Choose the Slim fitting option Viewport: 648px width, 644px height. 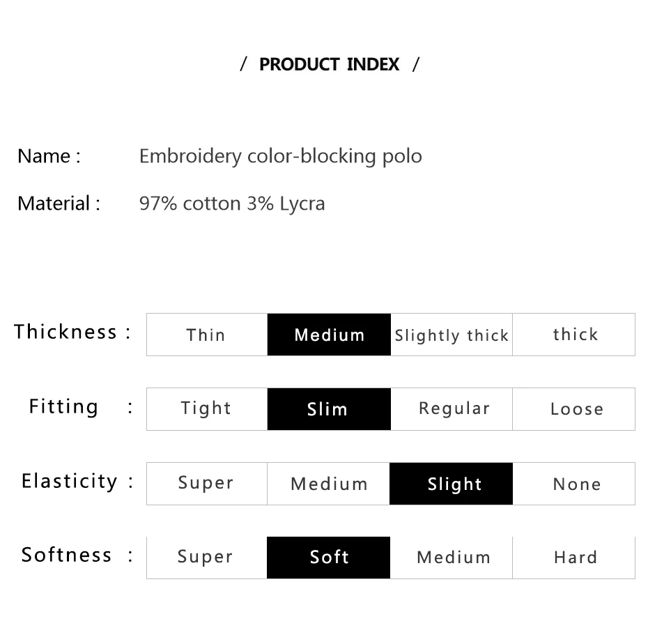pos(329,409)
